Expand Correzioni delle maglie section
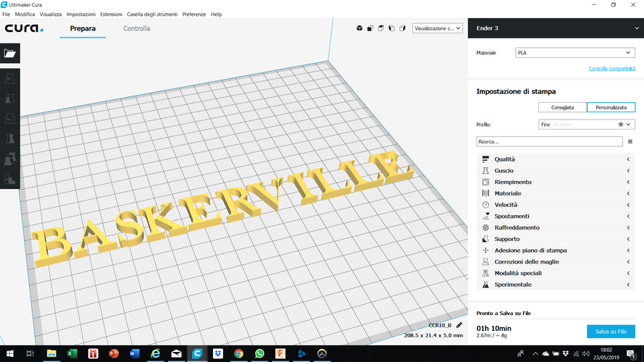644x362 pixels. tap(556, 262)
